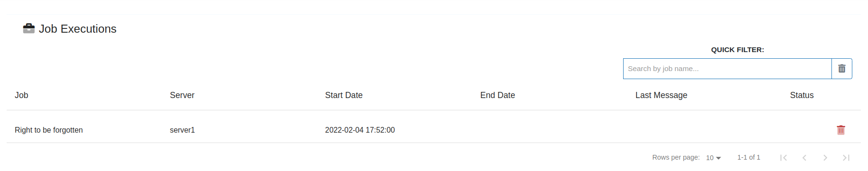The height and width of the screenshot is (171, 868).
Task: Sort by the End Date column header
Action: [497, 95]
